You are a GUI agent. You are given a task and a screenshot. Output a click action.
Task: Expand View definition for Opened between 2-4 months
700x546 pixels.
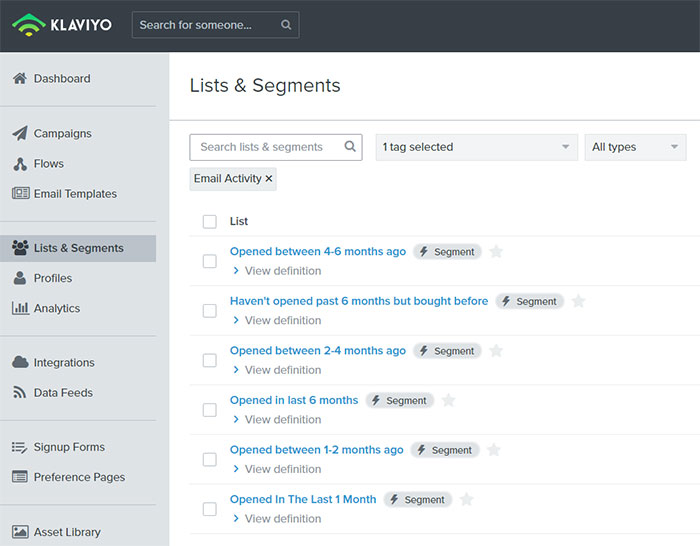277,370
